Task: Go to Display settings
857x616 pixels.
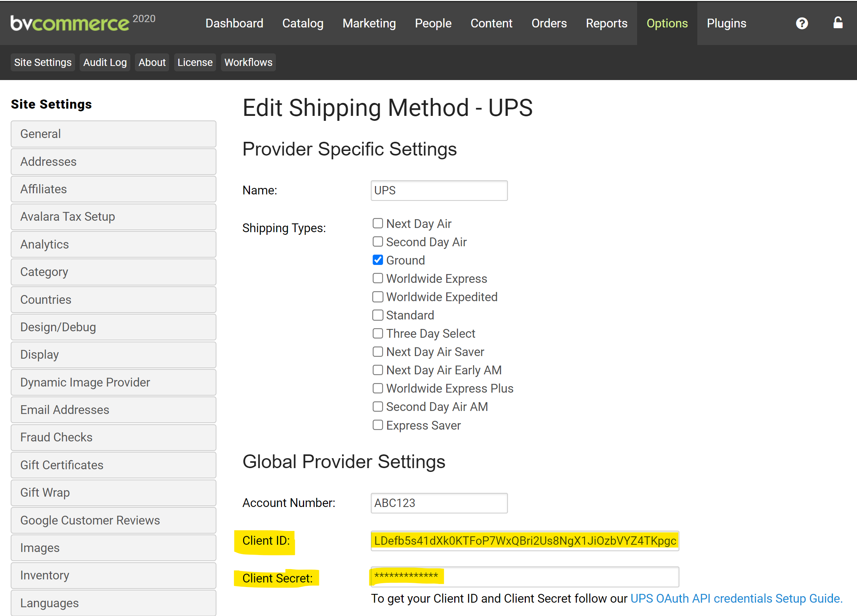Action: pos(114,355)
